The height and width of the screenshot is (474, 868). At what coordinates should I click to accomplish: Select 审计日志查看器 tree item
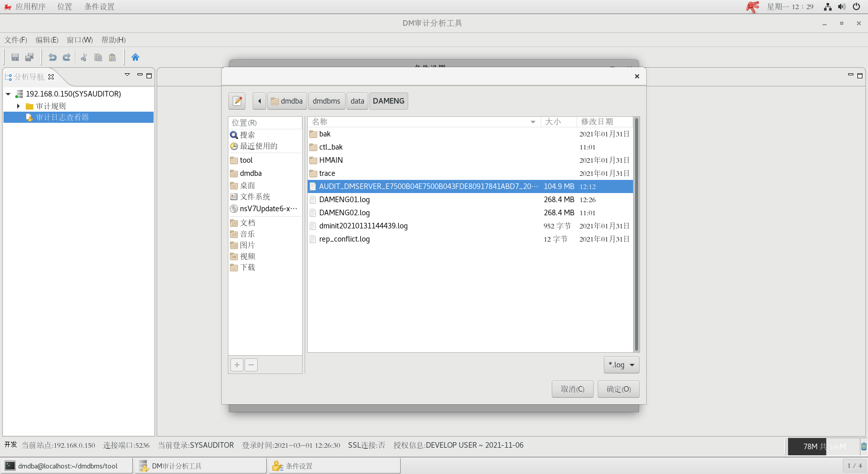pos(78,117)
